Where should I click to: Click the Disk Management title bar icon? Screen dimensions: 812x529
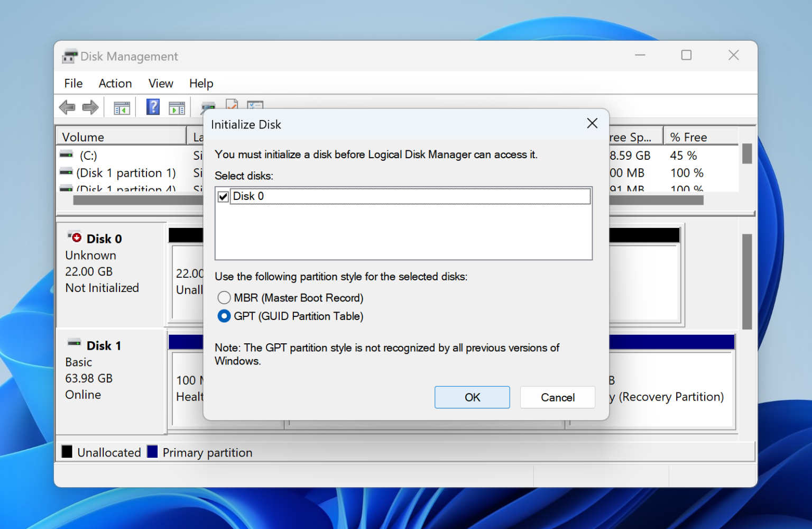(x=69, y=56)
